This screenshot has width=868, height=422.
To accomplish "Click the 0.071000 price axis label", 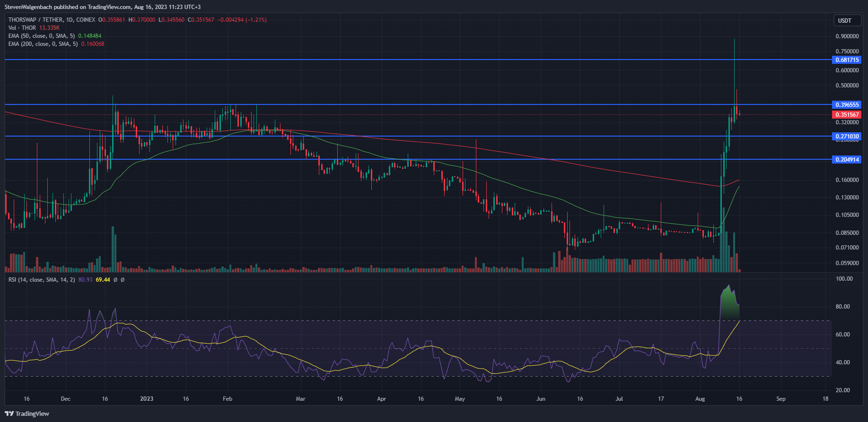I will pos(847,248).
